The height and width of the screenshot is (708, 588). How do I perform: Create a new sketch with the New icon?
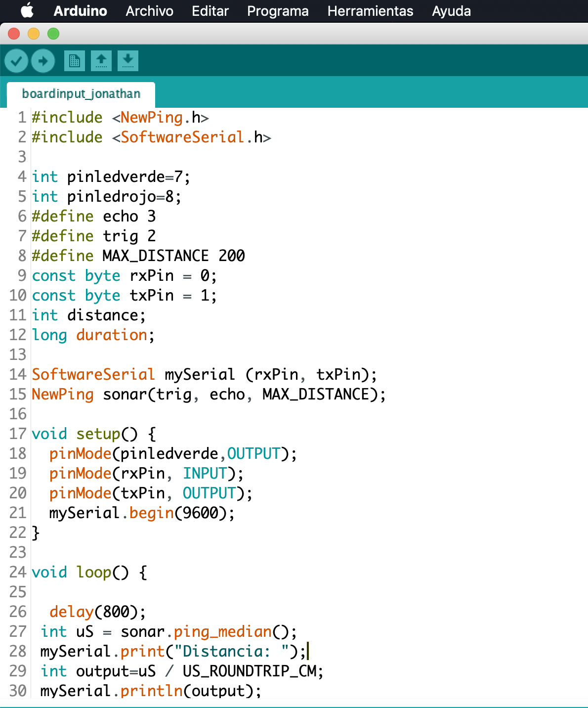(x=74, y=61)
